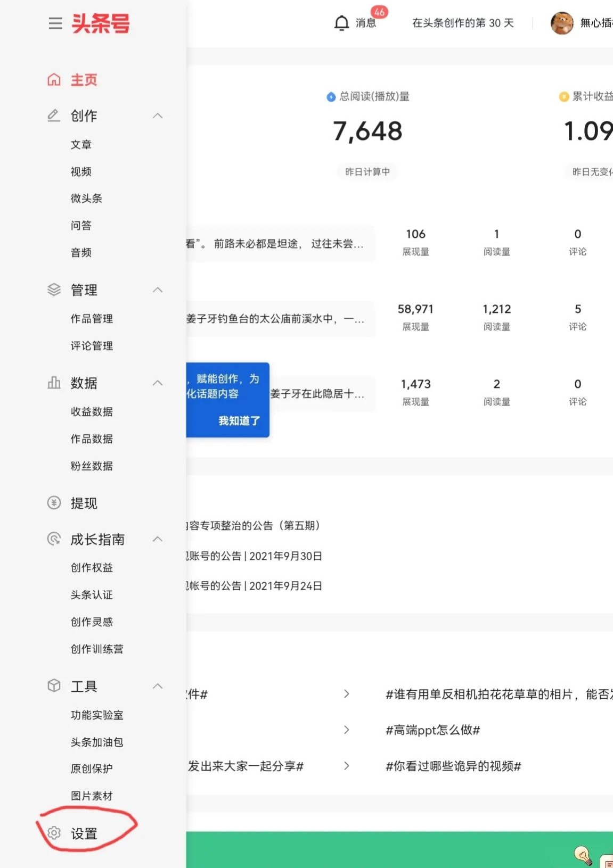This screenshot has width=613, height=868.
Task: Toggle the hamburger menu icon
Action: coord(55,23)
